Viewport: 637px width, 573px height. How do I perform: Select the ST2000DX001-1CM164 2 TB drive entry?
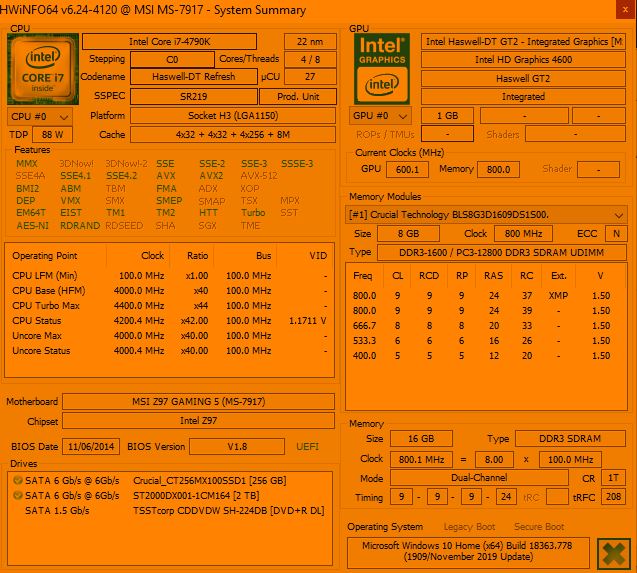pyautogui.click(x=170, y=496)
